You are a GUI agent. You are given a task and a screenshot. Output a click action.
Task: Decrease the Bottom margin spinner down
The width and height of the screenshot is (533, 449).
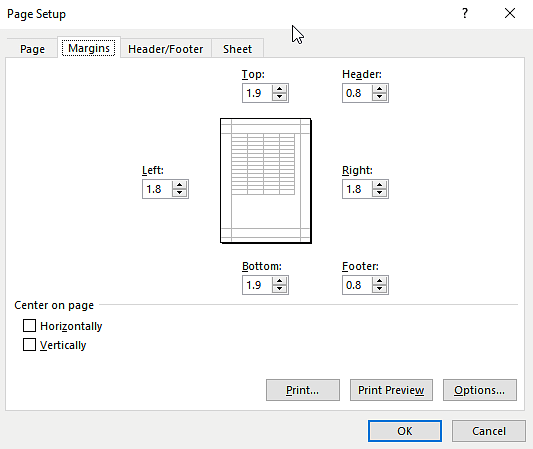(279, 289)
